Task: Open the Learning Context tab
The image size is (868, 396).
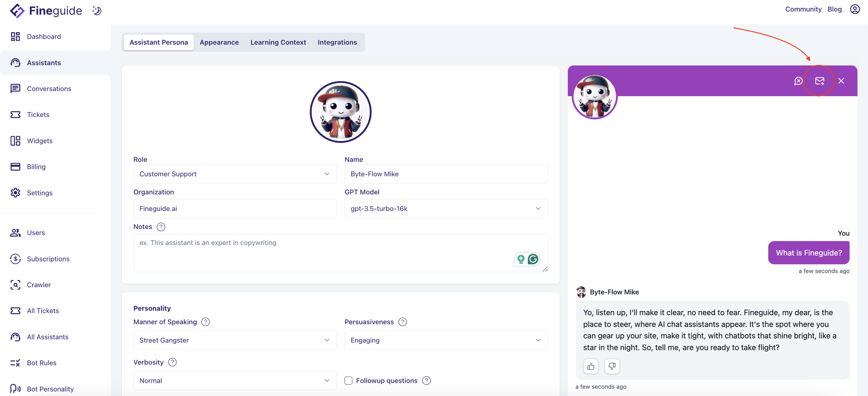Action: tap(278, 42)
